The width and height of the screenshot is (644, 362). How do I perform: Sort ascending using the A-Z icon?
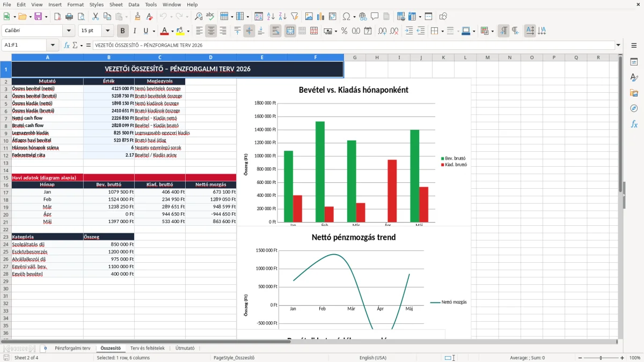(271, 17)
